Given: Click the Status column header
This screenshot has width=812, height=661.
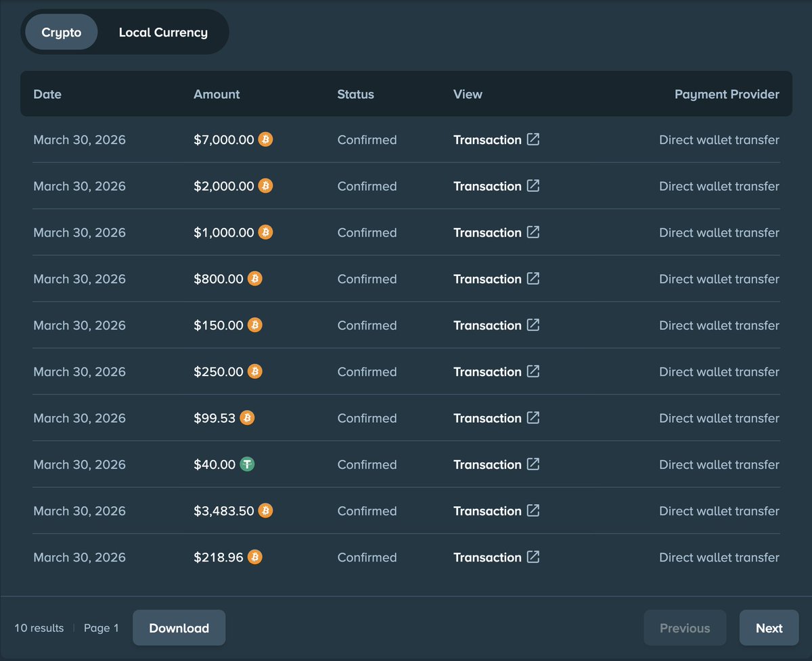Looking at the screenshot, I should tap(355, 94).
